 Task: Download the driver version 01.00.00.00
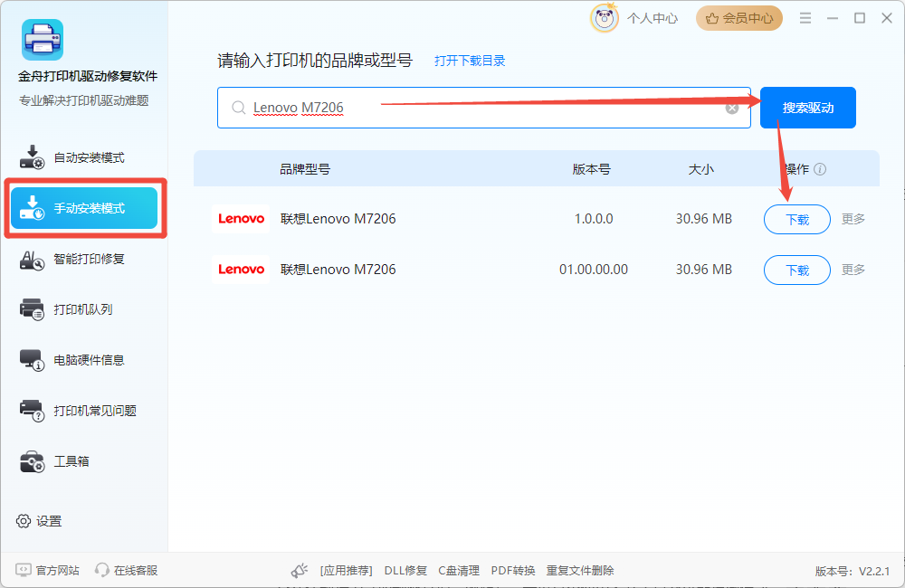click(x=797, y=270)
